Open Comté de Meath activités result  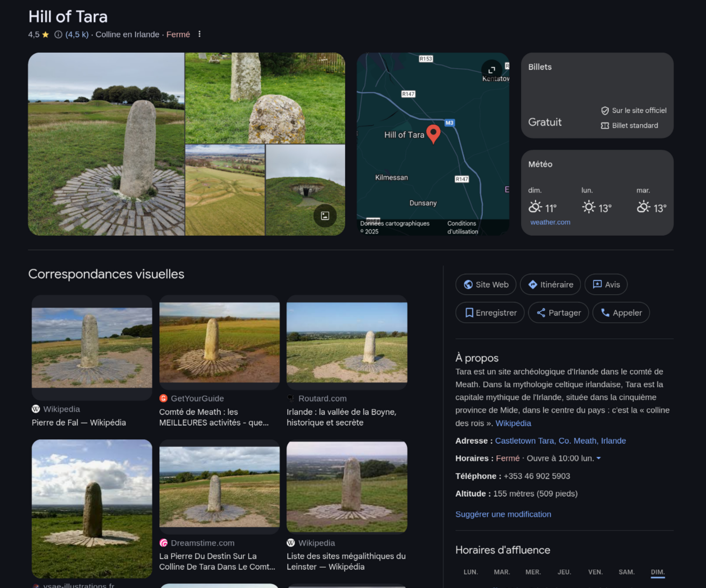(214, 417)
